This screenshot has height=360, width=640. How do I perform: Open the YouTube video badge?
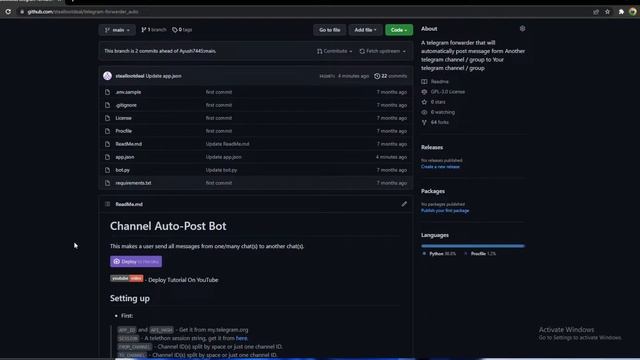[x=127, y=278]
